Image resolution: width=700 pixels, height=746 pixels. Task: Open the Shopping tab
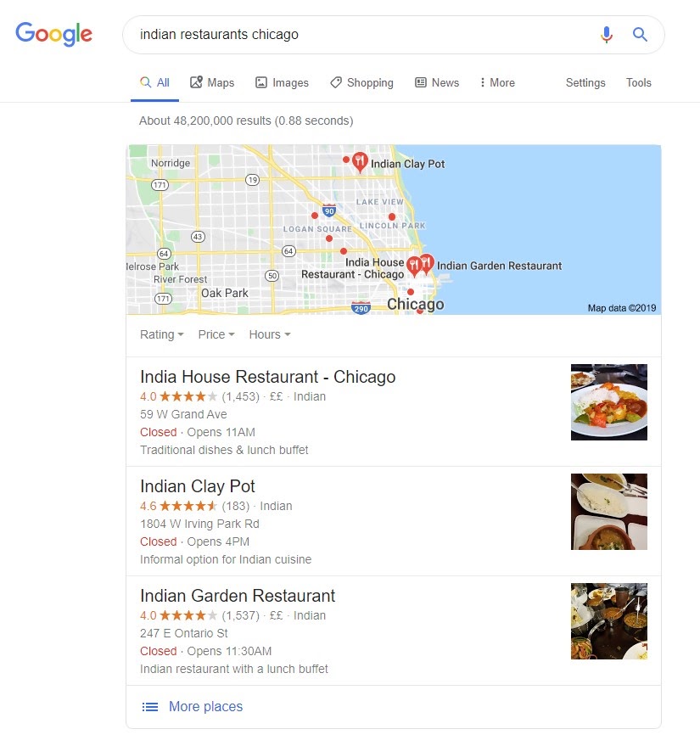click(362, 83)
